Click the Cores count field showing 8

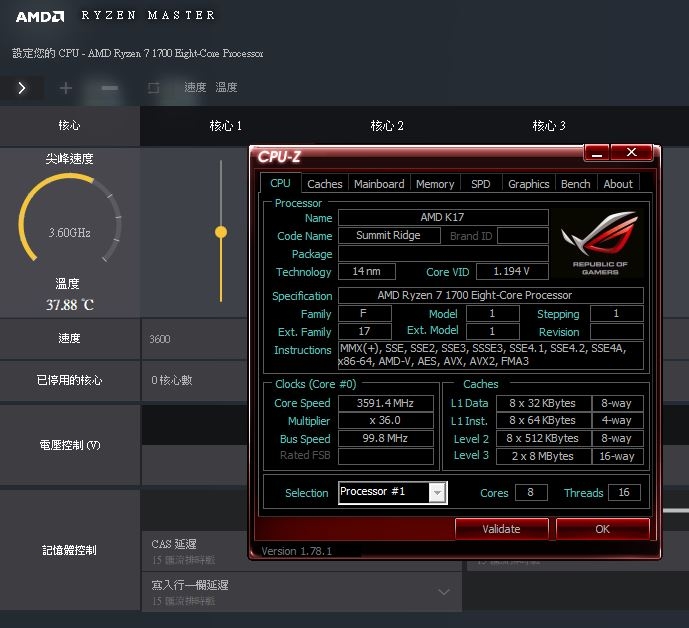[531, 493]
